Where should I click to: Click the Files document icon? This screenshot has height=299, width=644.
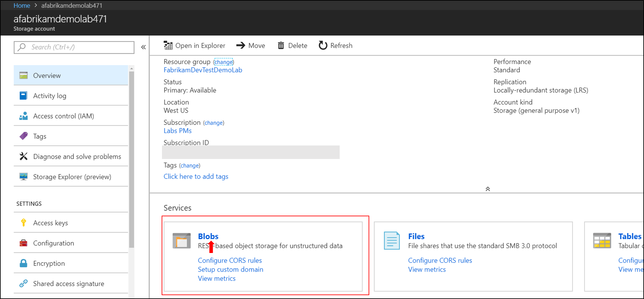[392, 241]
